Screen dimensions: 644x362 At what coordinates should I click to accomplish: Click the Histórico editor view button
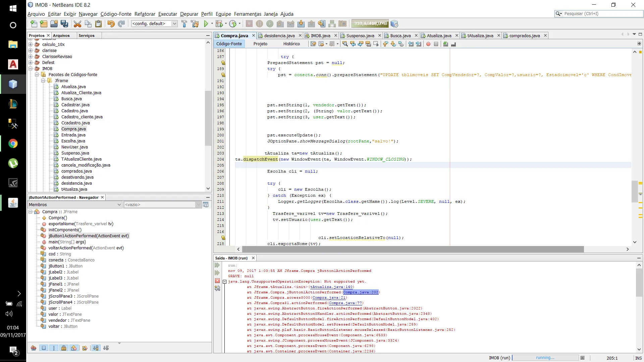[x=291, y=44]
